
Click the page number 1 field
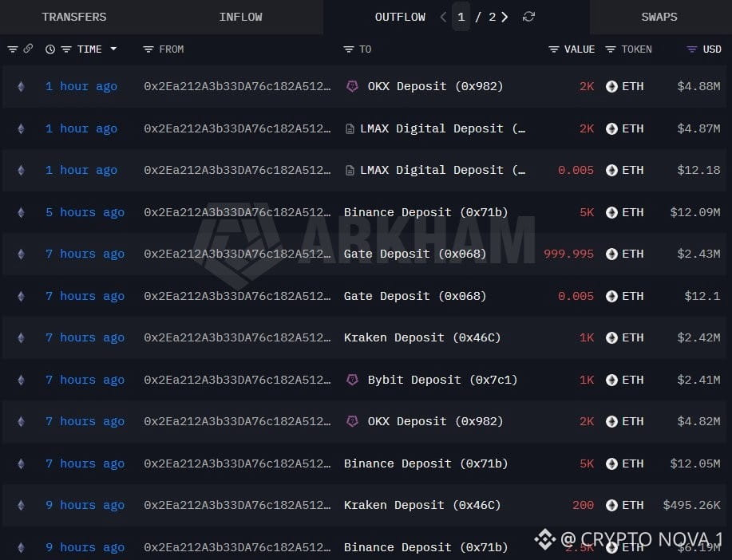tap(461, 17)
